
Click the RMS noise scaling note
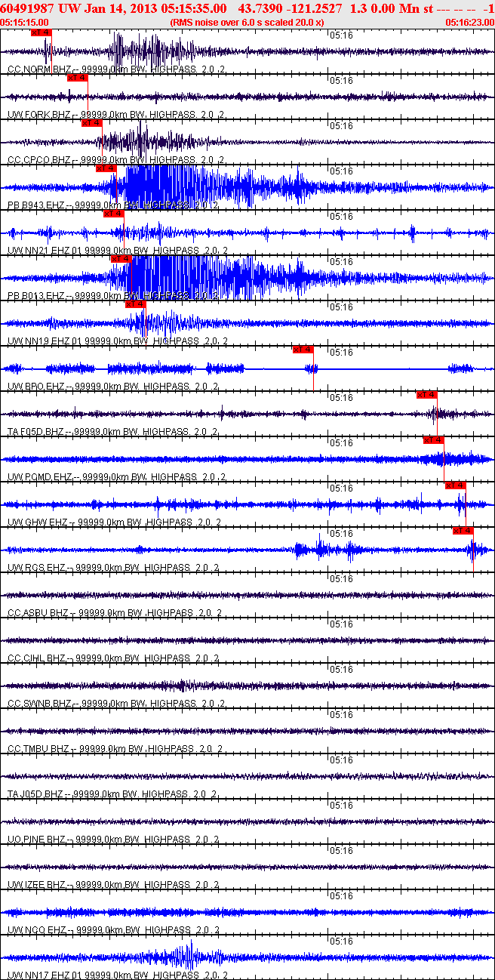(247, 23)
